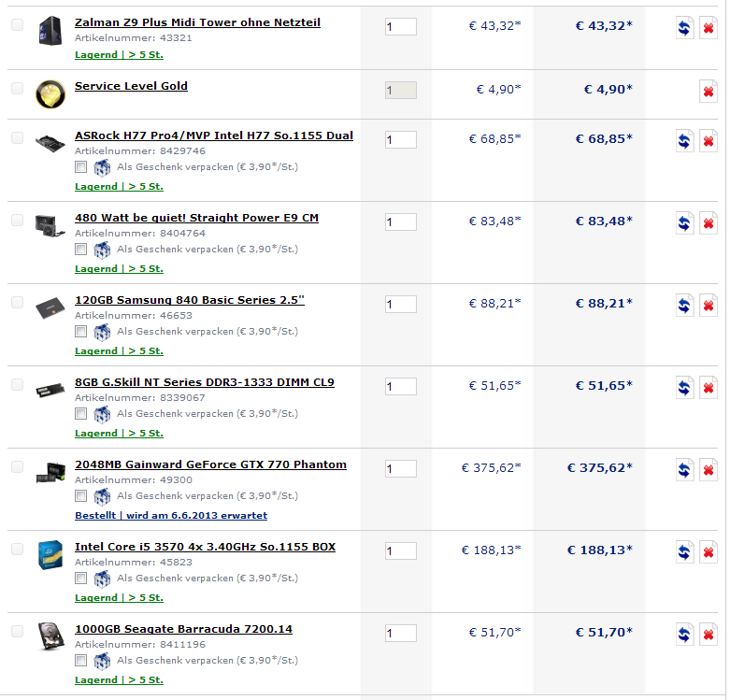Viewport: 730px width, 700px height.
Task: Remove Zalman Z9 Plus tower from cart
Action: tap(708, 28)
